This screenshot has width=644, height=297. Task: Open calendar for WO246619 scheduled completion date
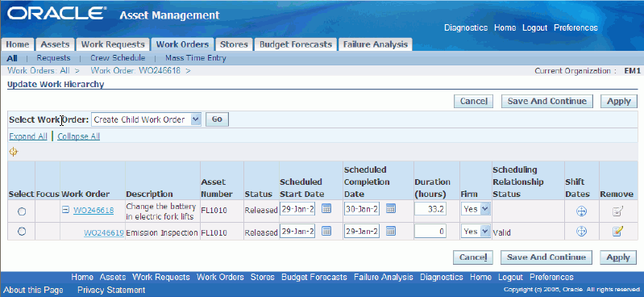(x=391, y=231)
